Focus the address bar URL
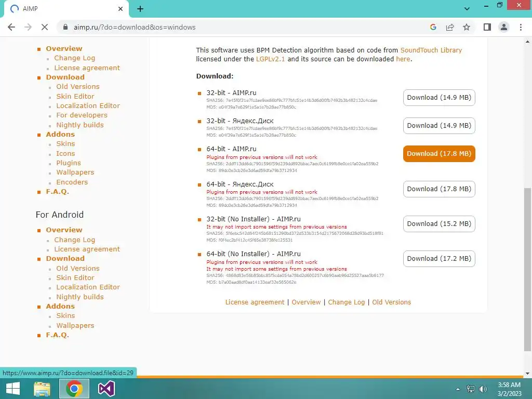 (135, 27)
